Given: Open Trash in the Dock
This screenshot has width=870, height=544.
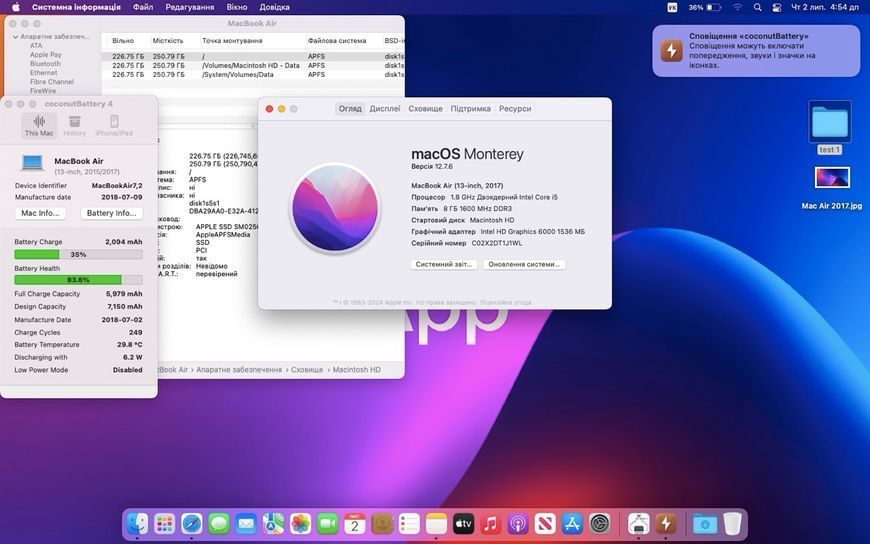Looking at the screenshot, I should 732,523.
